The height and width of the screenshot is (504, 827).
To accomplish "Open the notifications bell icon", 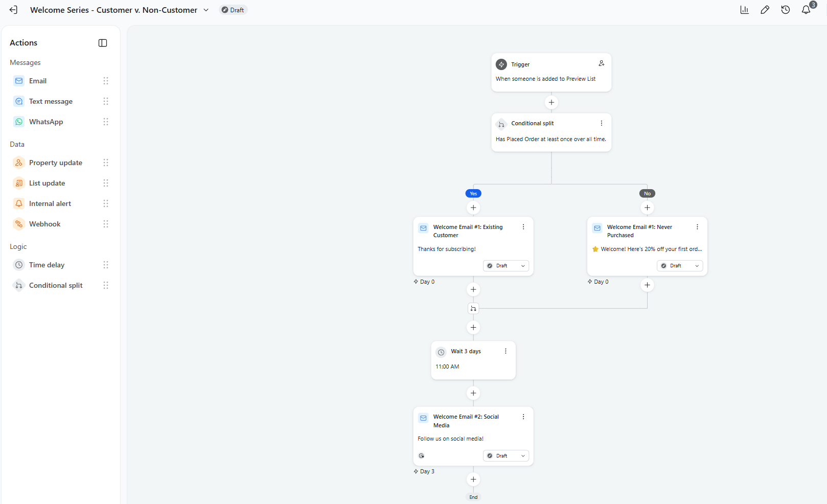I will point(806,10).
